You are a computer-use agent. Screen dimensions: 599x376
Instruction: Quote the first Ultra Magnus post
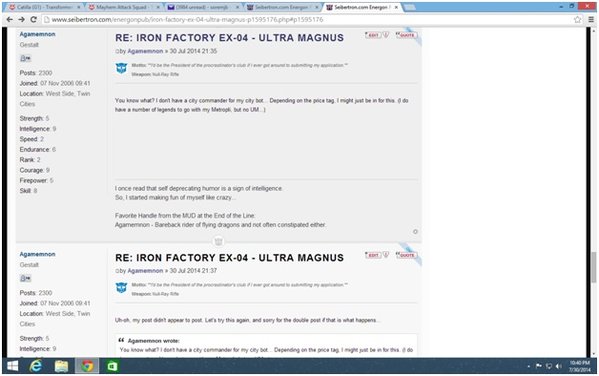(406, 35)
